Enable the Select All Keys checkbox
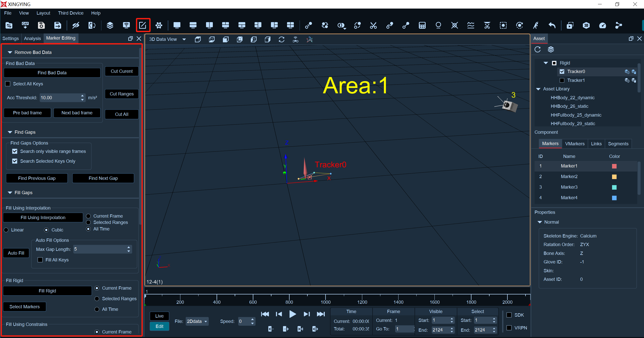This screenshot has width=644, height=338. [x=8, y=84]
